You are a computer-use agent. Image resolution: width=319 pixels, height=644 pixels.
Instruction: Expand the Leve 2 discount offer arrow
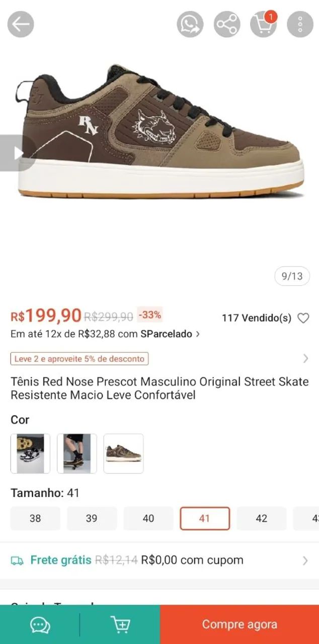305,359
